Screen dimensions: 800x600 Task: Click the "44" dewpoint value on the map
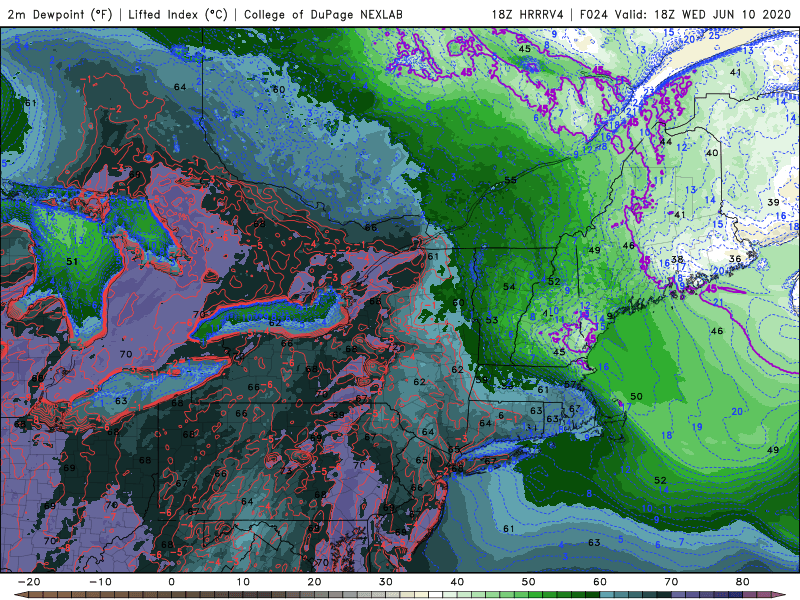tap(665, 141)
